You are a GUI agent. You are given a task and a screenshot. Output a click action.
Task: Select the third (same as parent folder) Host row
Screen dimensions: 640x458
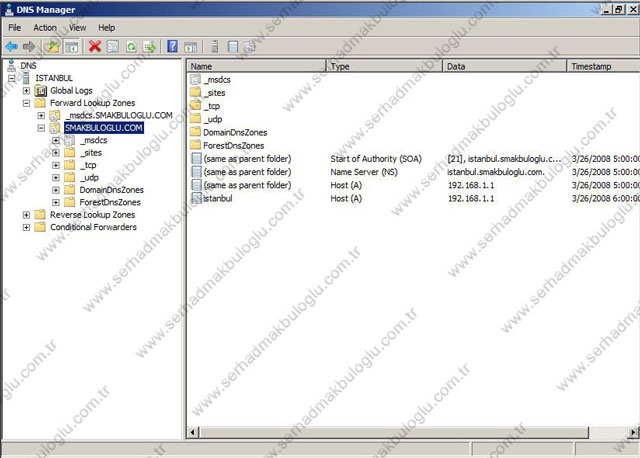click(414, 185)
